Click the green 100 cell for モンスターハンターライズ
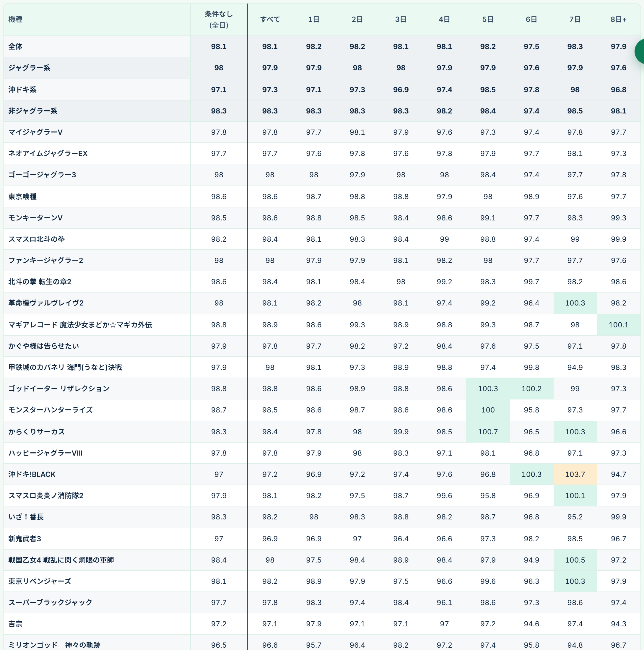The height and width of the screenshot is (650, 644). point(488,410)
